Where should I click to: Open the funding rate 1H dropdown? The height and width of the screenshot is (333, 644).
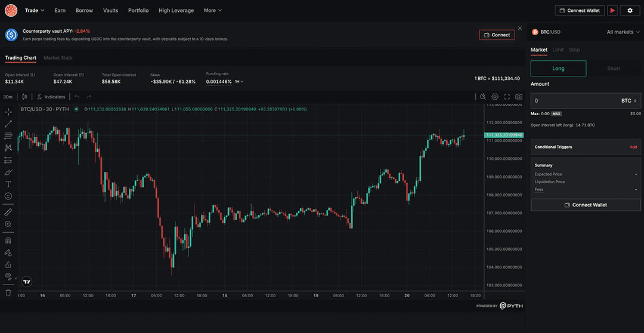coord(239,82)
